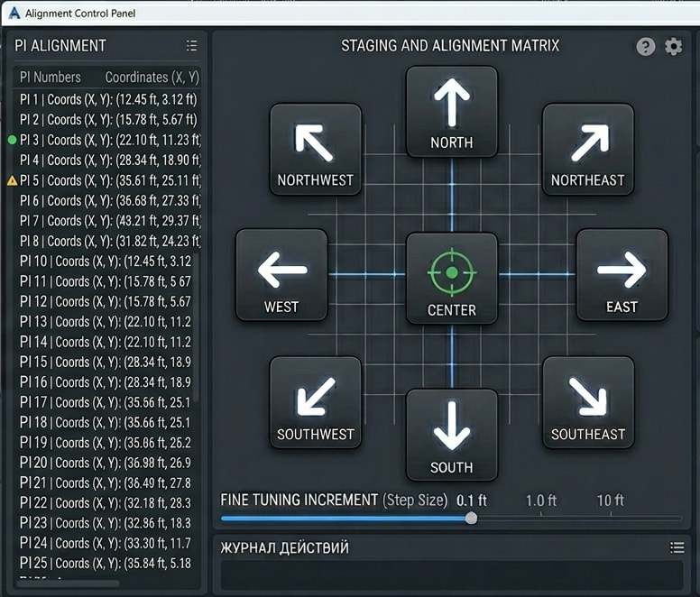Viewport: 700px width, 597px height.
Task: Adjust the Fine Tuning Increment slider handle
Action: coord(471,519)
